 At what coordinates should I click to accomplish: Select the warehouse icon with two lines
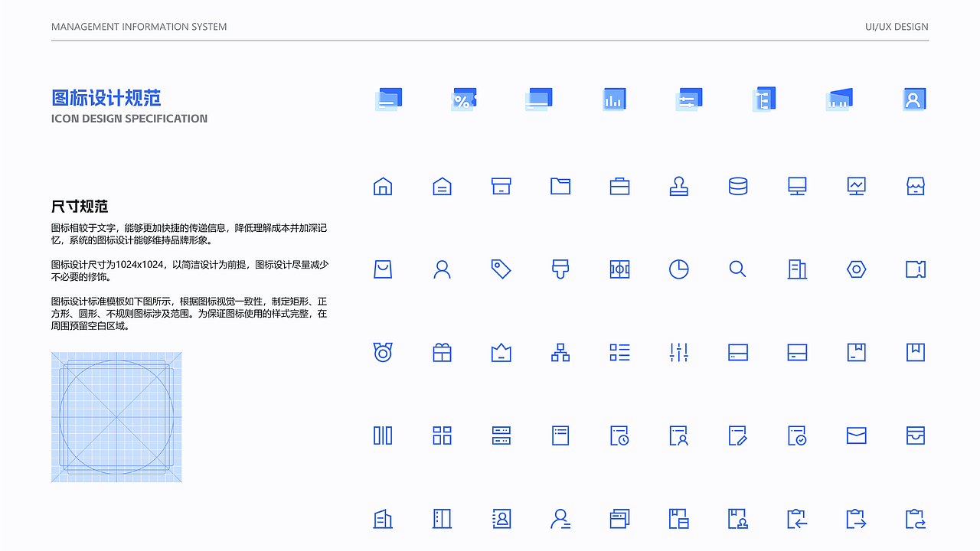[442, 186]
